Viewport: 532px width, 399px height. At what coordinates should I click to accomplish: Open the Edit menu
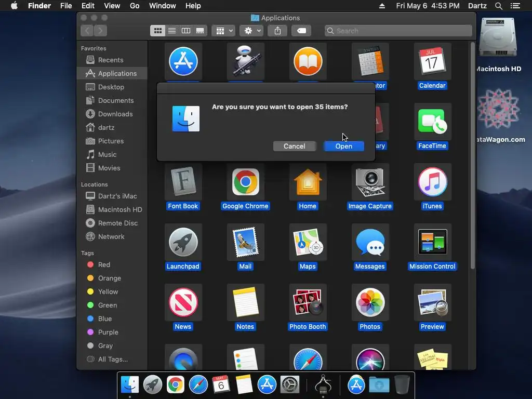tap(88, 6)
